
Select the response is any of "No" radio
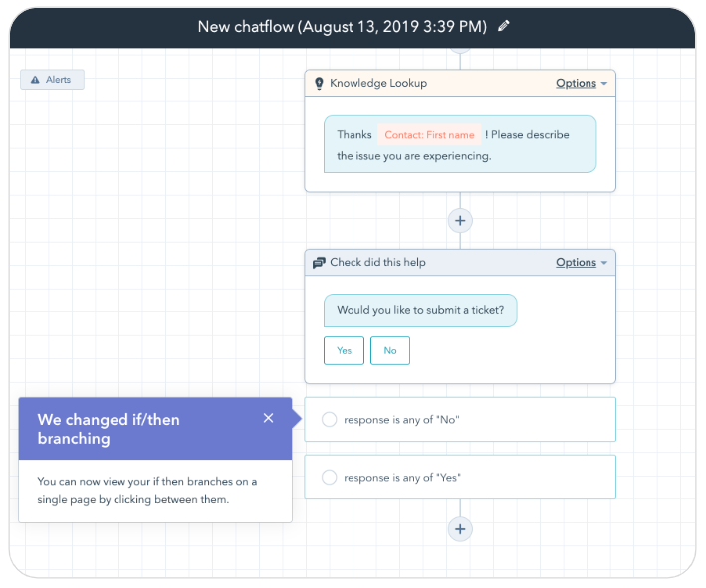pos(330,420)
